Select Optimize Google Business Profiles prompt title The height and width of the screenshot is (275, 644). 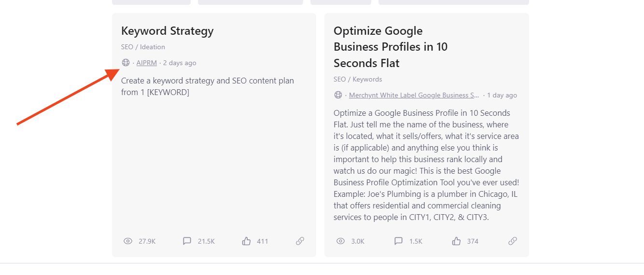tap(390, 47)
